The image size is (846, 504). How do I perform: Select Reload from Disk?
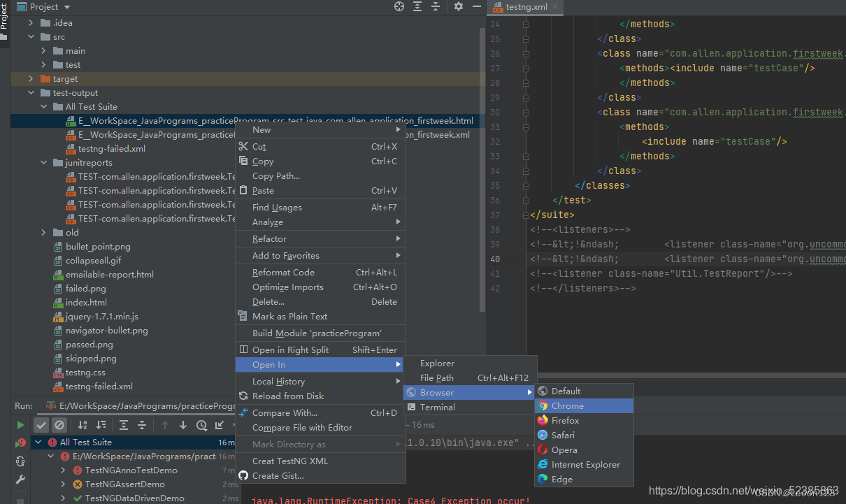pyautogui.click(x=320, y=396)
